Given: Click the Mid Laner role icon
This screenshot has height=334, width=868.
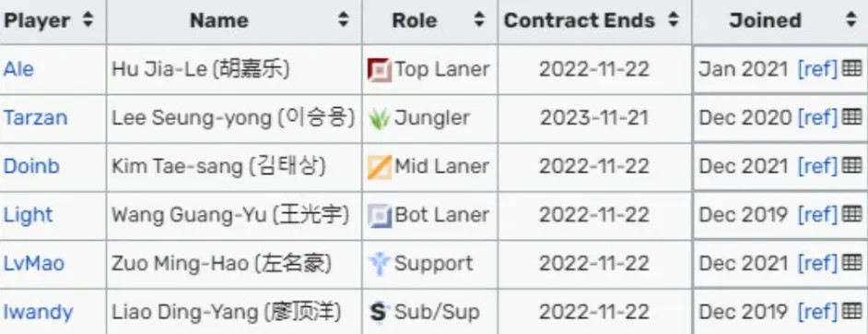Looking at the screenshot, I should click(x=380, y=167).
